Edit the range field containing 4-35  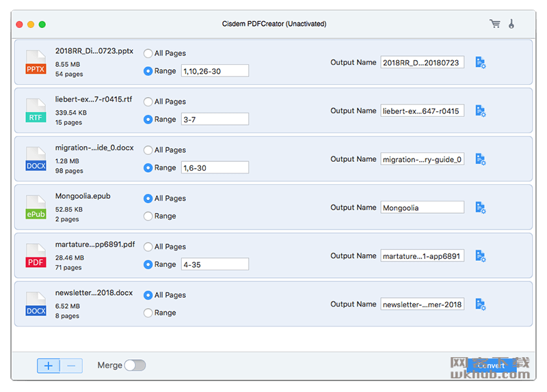tap(215, 265)
